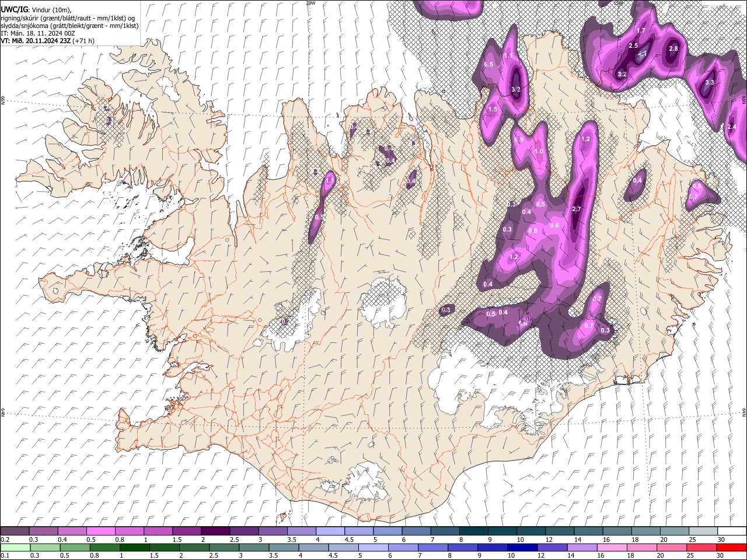Click the 'IT: Mán. 18. 11. 2024 00Z' line
Image resolution: width=747 pixels, height=560 pixels.
[38, 33]
